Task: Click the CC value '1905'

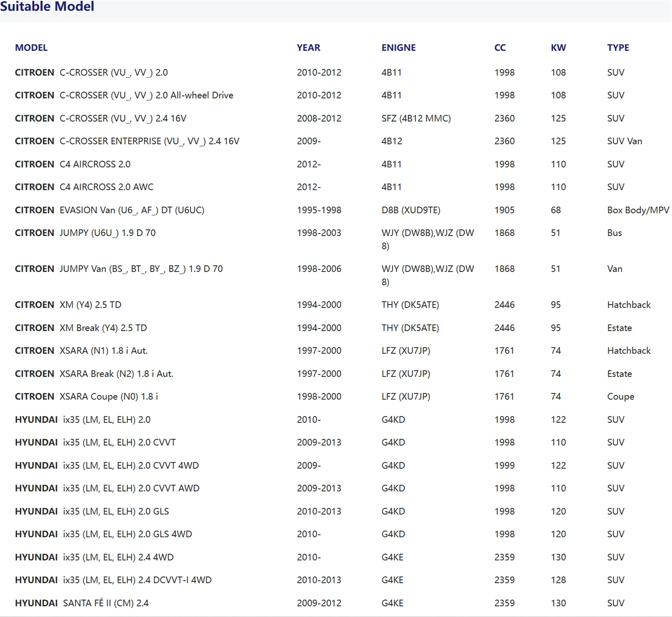Action: [x=504, y=210]
